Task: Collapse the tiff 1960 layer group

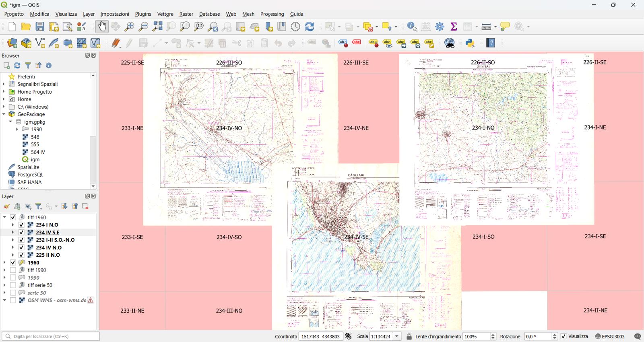Action: [x=4, y=217]
